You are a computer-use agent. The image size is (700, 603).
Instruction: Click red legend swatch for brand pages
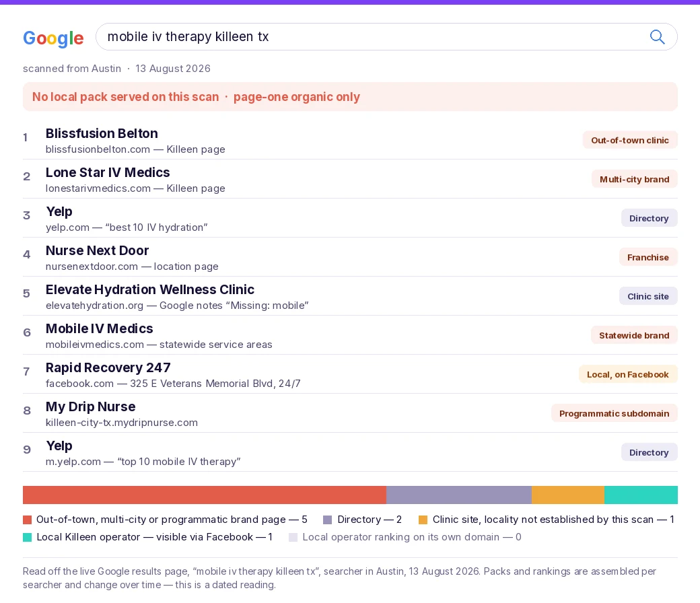coord(27,520)
